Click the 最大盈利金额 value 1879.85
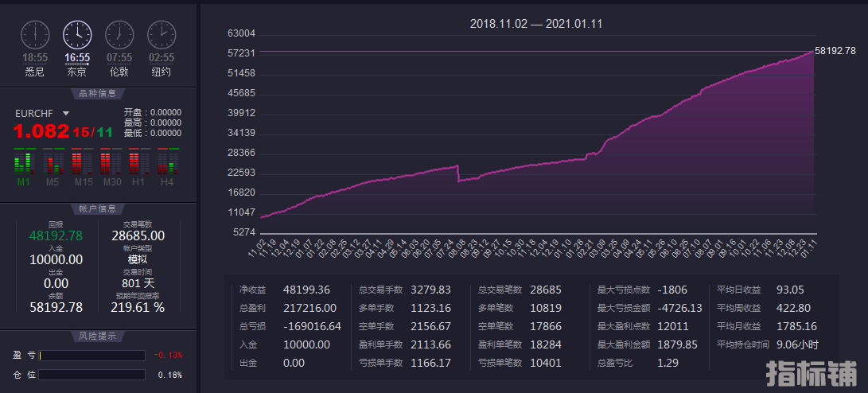 pos(678,344)
